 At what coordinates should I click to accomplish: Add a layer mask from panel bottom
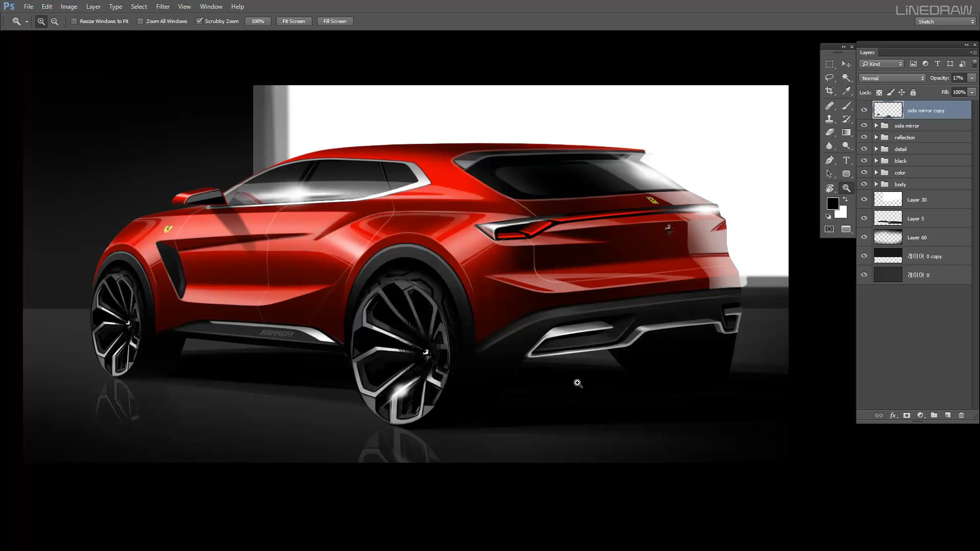pyautogui.click(x=906, y=415)
